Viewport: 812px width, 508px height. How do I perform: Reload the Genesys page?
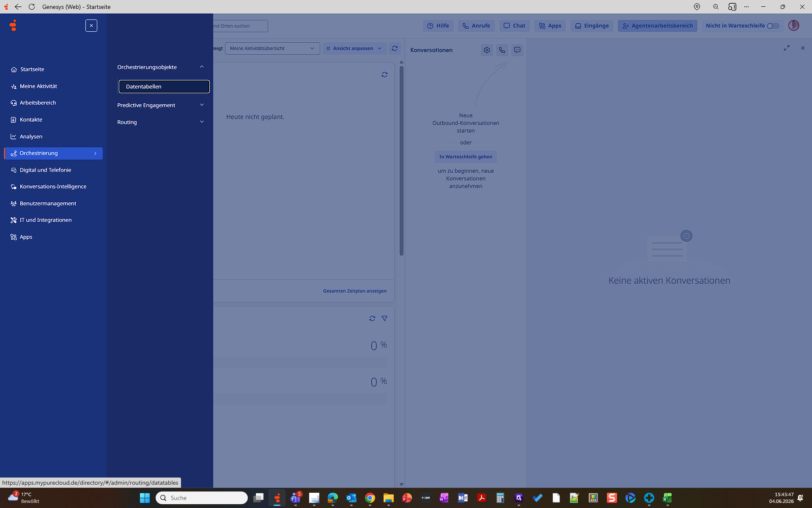[32, 7]
